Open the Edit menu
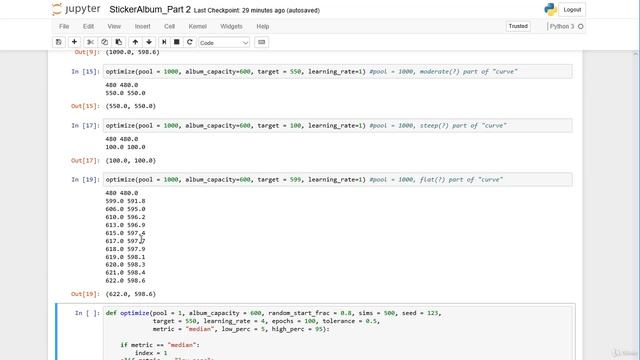Screen dimensions: 640x360 click(x=88, y=26)
